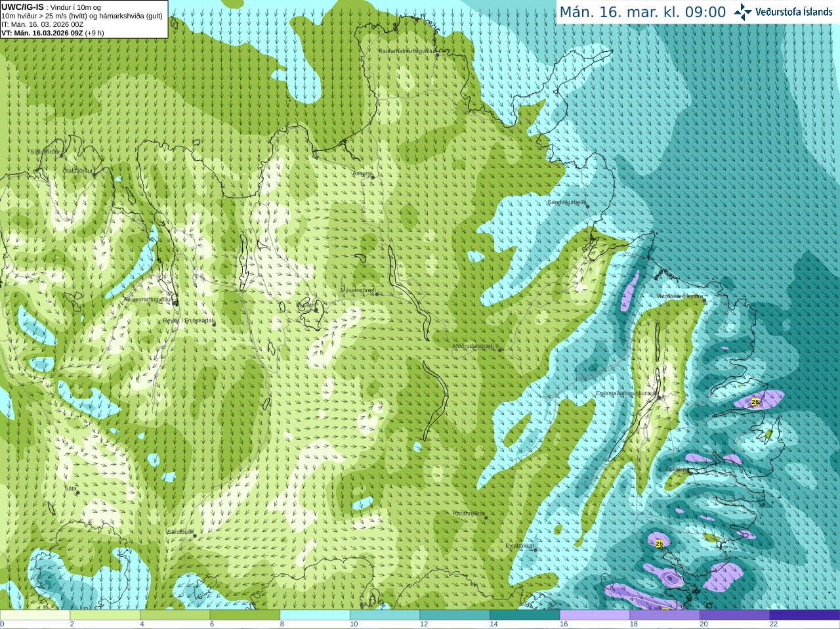Click the Mývatnsöræfi station label

coord(358,290)
